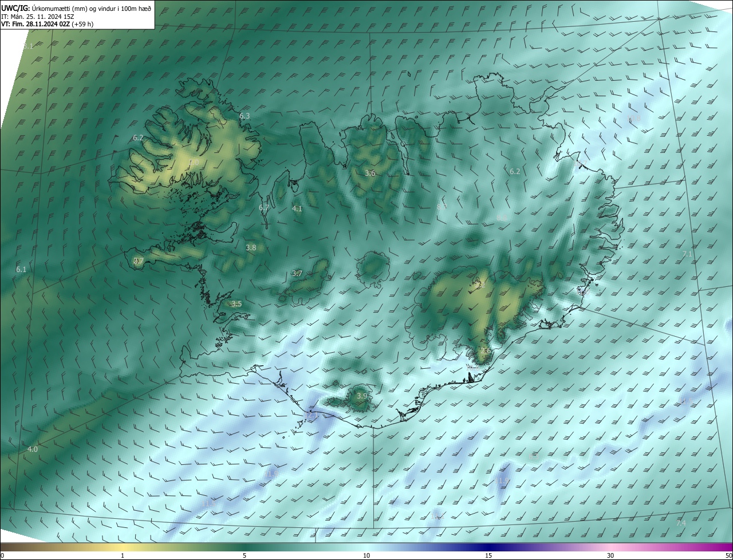Image resolution: width=733 pixels, height=560 pixels.
Task: Click the 10 mark on the color scale
Action: tap(366, 555)
